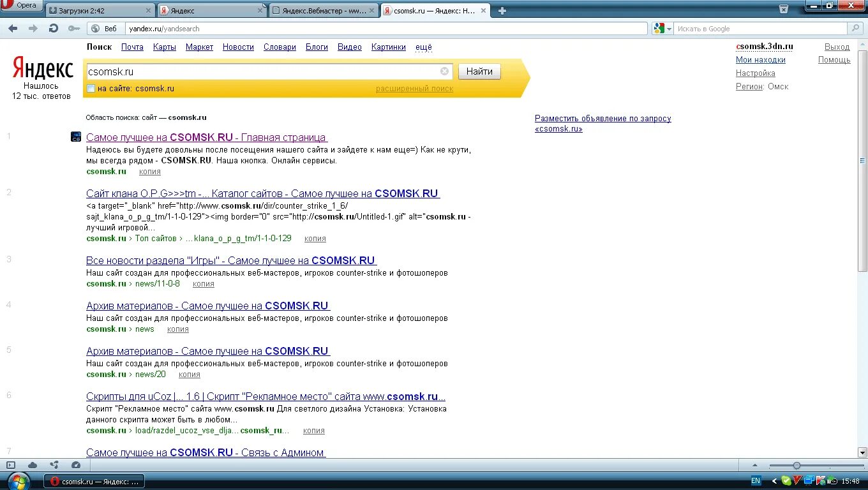Viewport: 868px width, 490px height.
Task: Change the Регион setting link
Action: point(749,87)
